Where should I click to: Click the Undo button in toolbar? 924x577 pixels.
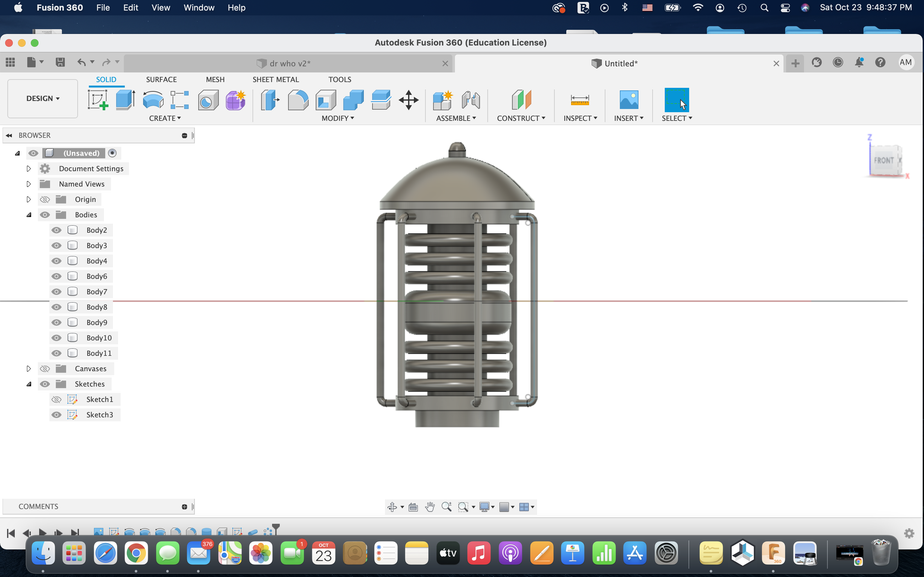pos(81,63)
